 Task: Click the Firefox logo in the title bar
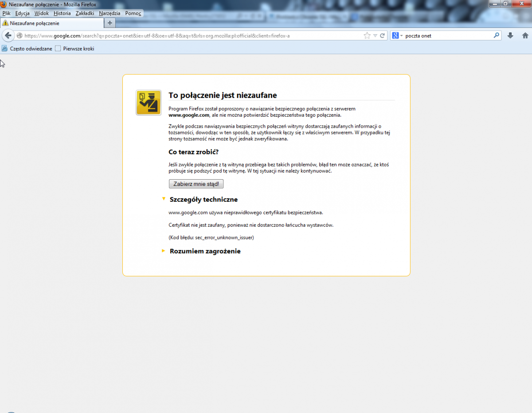point(4,4)
